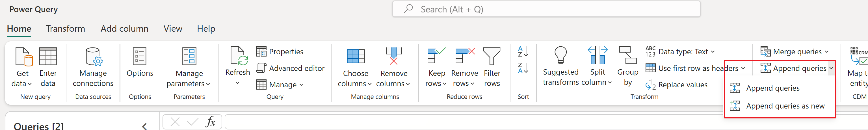Click the Options icon
This screenshot has height=130, width=868.
140,57
